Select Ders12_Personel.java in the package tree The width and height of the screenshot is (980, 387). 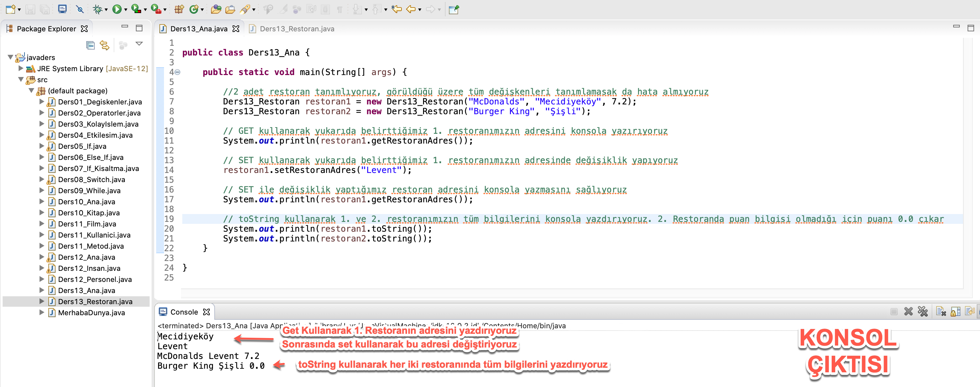(x=95, y=279)
